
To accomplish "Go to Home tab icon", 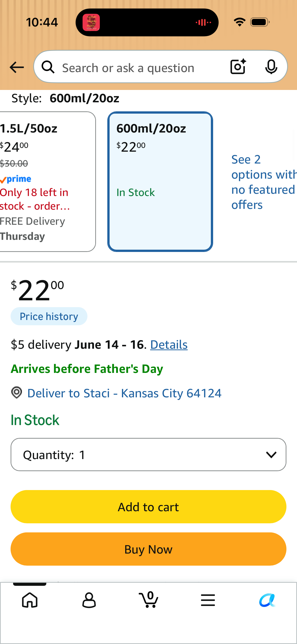I will (30, 600).
